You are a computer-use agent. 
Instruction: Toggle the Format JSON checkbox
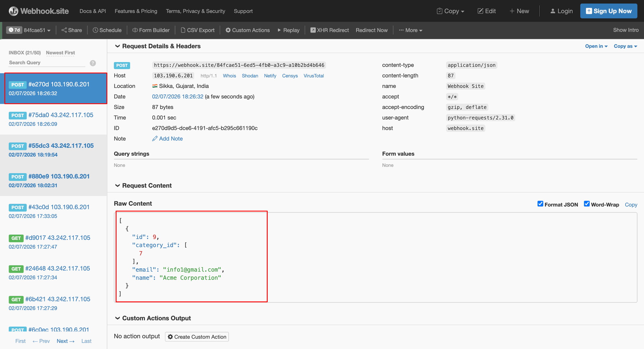click(x=540, y=204)
